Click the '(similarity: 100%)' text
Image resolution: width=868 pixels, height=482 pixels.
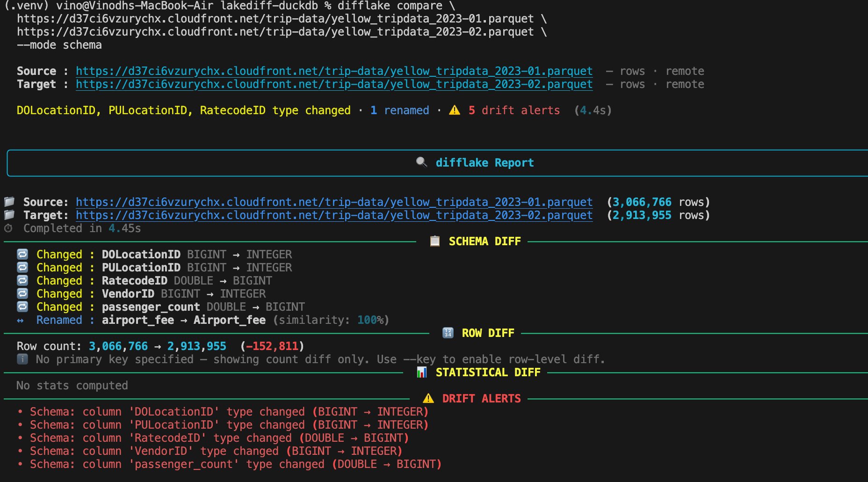click(x=331, y=320)
